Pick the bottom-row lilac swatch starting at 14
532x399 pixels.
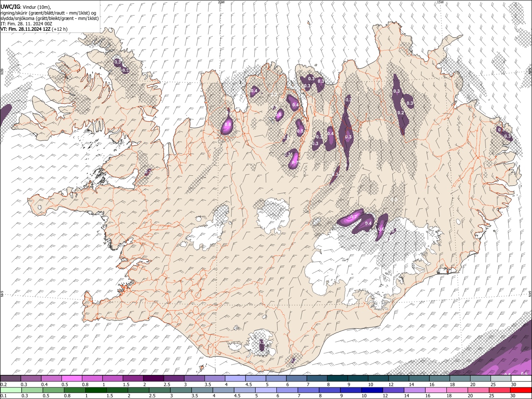pyautogui.click(x=414, y=390)
